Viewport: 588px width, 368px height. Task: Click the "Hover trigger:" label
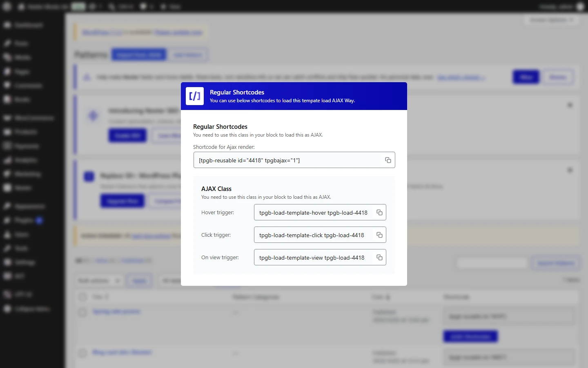(x=218, y=213)
